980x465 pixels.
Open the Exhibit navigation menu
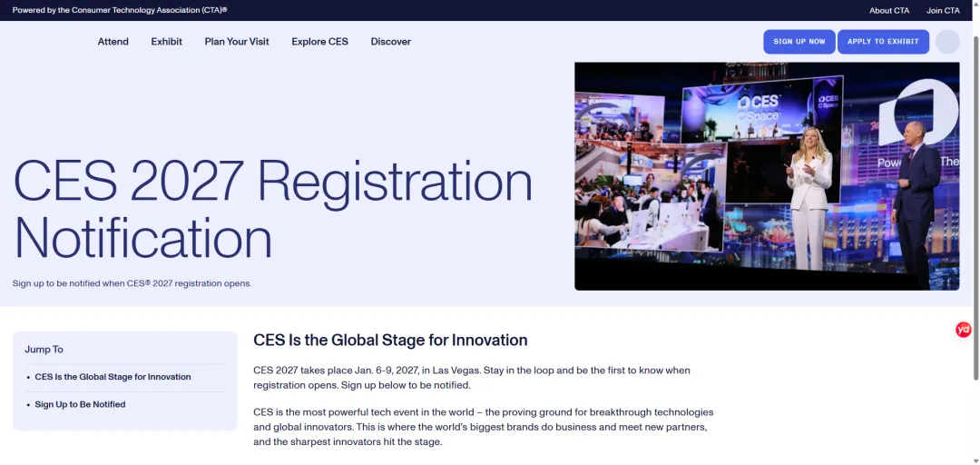coord(167,42)
